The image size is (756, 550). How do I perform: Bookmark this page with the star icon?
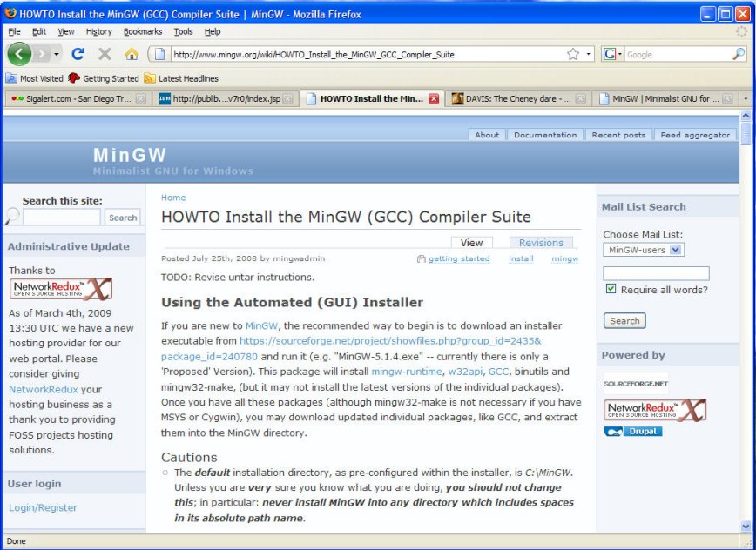pos(573,54)
